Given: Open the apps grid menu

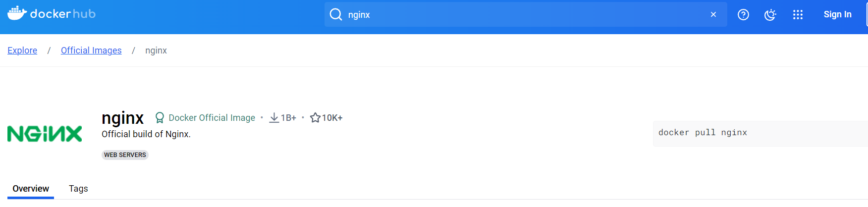Looking at the screenshot, I should tap(798, 15).
